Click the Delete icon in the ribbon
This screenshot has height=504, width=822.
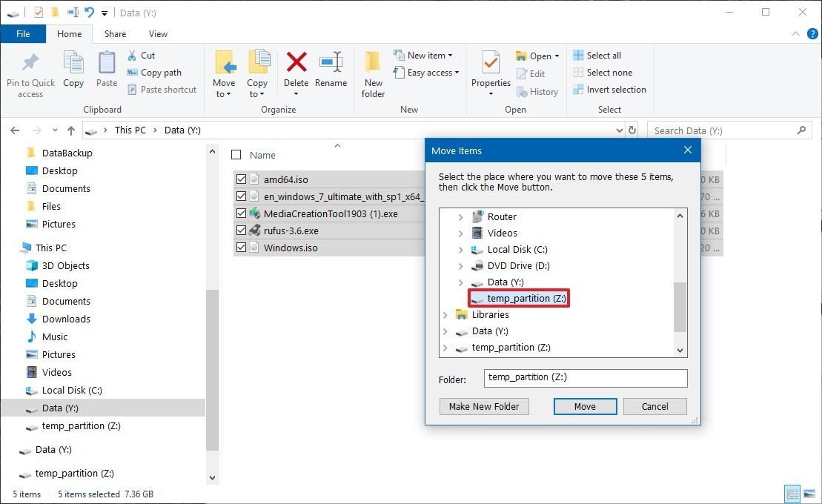[x=296, y=64]
